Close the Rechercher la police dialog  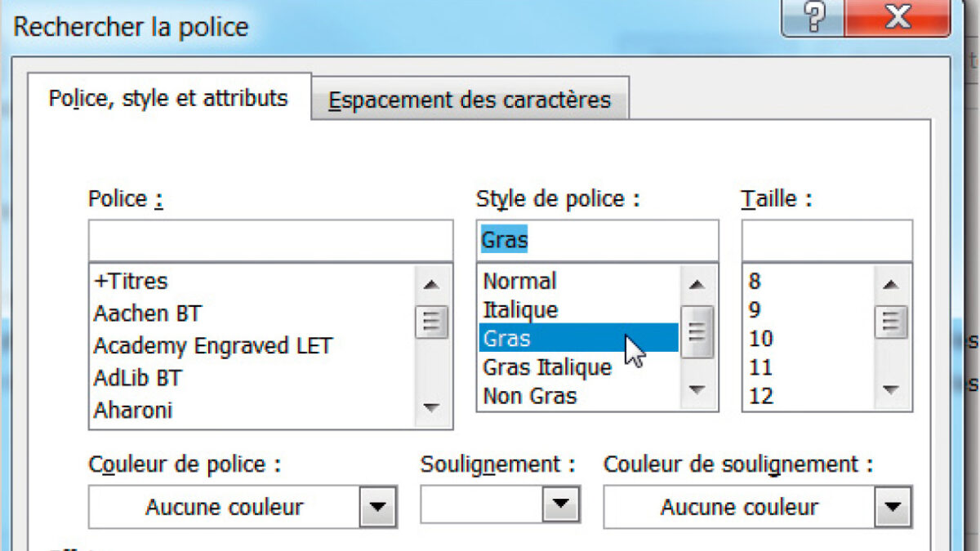click(897, 18)
